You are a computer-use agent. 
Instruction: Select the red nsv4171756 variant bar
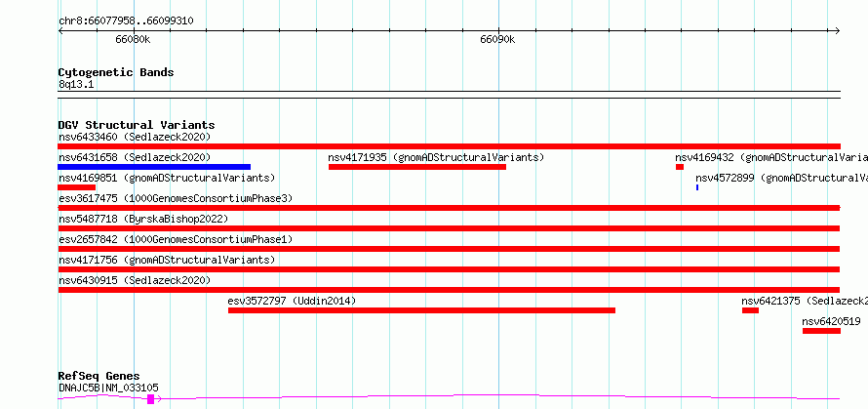pos(450,269)
